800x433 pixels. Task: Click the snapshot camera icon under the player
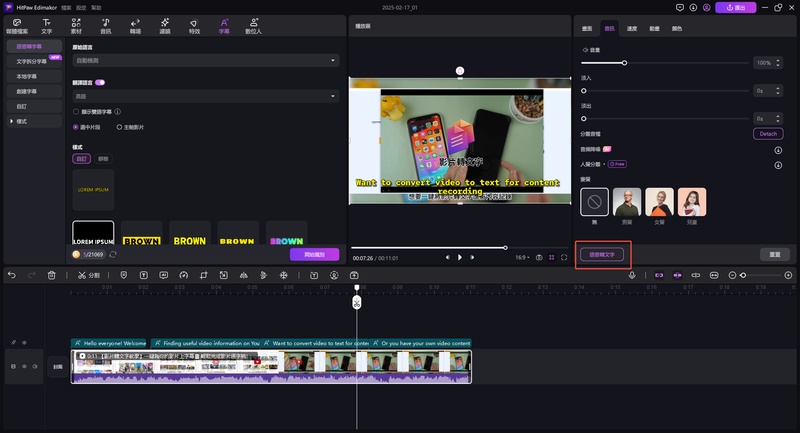pos(539,258)
